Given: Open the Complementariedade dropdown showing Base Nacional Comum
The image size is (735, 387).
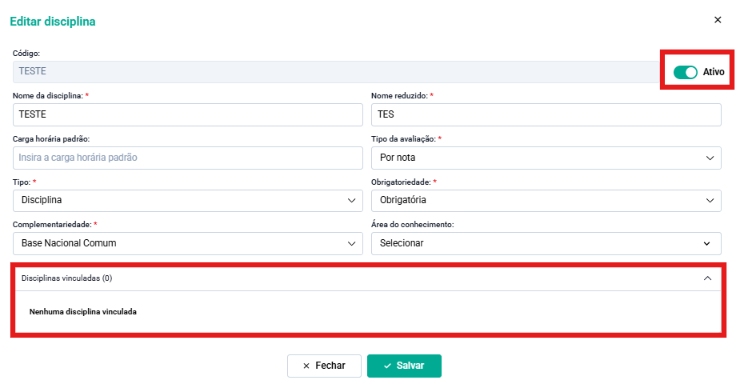Looking at the screenshot, I should pyautogui.click(x=188, y=244).
